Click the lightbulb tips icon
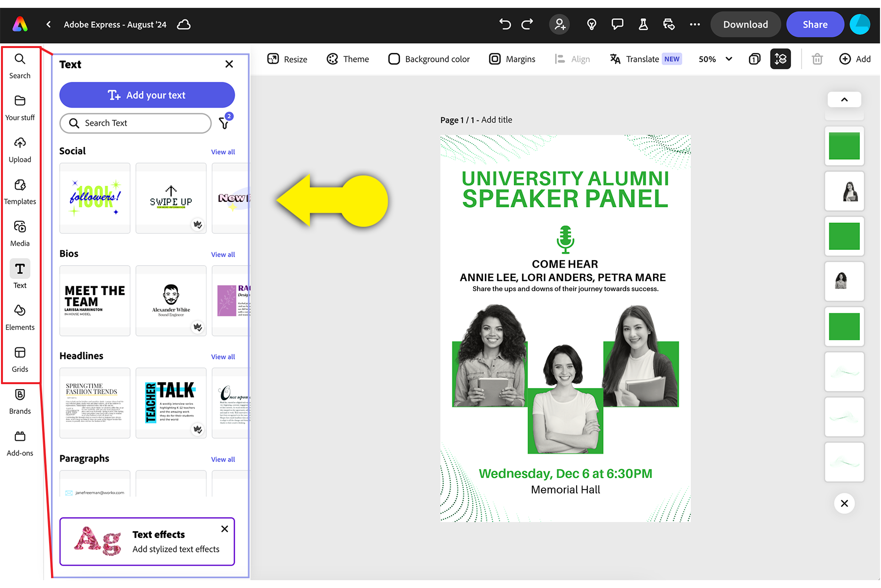Screen dimensions: 881x588 tap(592, 24)
